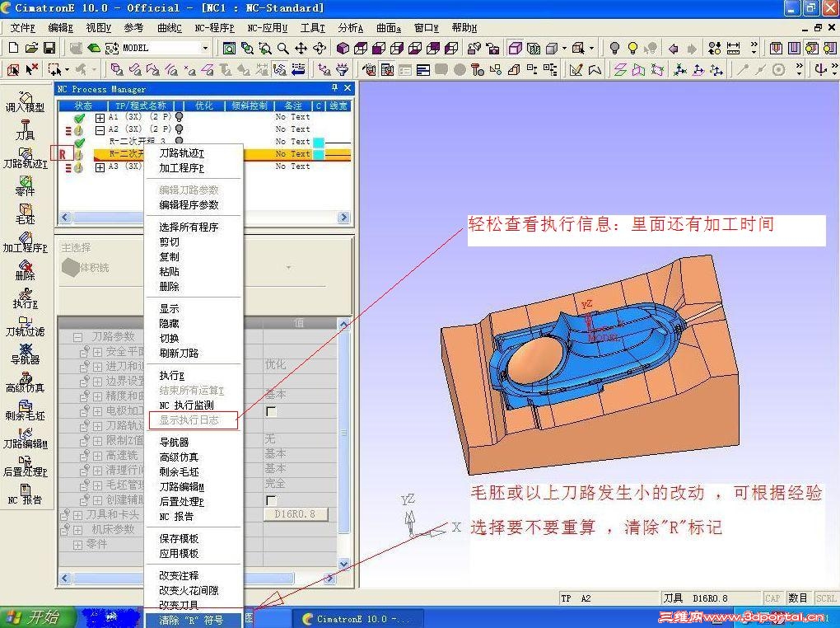840x628 pixels.
Task: Expand the A3 toolpath node
Action: (100, 166)
